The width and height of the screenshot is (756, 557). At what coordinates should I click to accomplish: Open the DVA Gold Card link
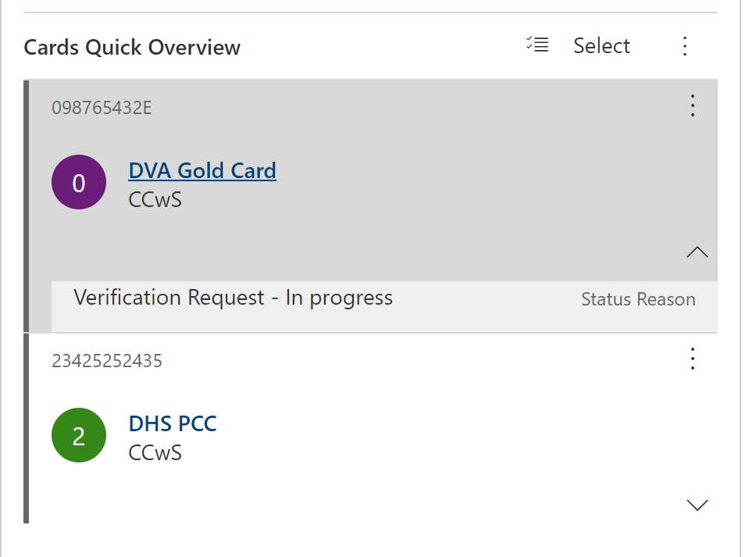tap(202, 170)
